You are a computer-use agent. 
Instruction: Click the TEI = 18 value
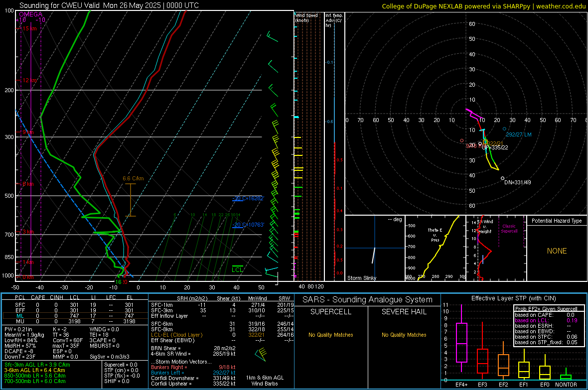click(99, 335)
